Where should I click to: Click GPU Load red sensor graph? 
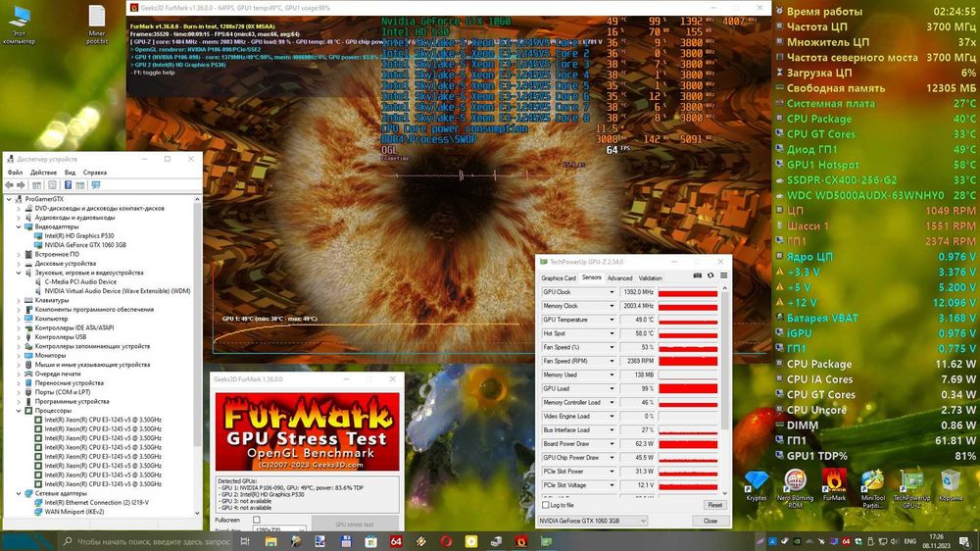[x=688, y=388]
